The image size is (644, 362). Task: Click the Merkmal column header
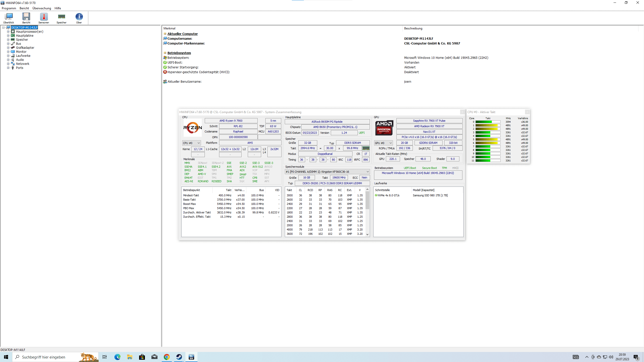pos(169,28)
